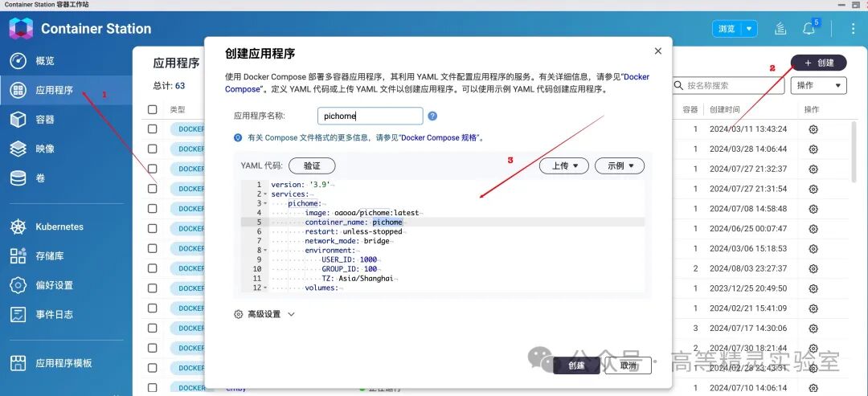Open the Docker Compose 规格 link
Screen dimensions: 868x396
(x=439, y=137)
